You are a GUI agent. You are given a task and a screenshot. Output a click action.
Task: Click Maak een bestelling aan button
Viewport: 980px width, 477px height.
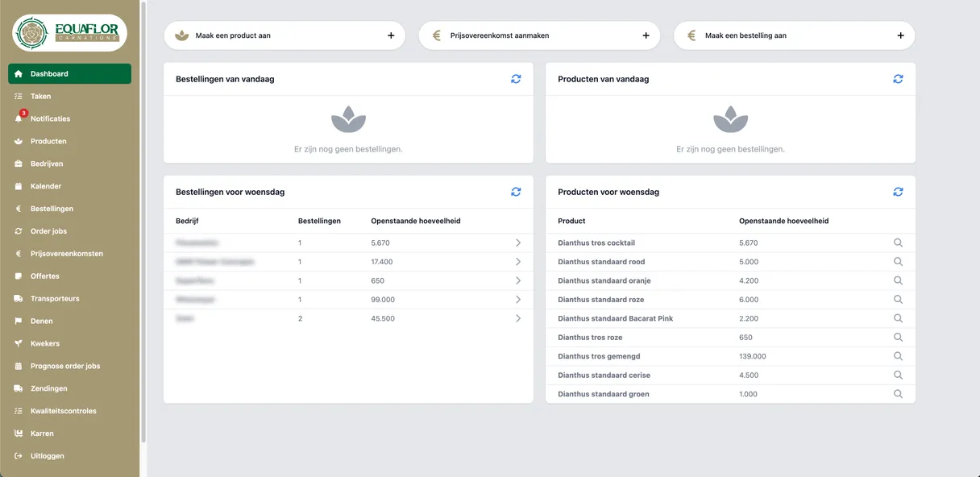point(794,35)
